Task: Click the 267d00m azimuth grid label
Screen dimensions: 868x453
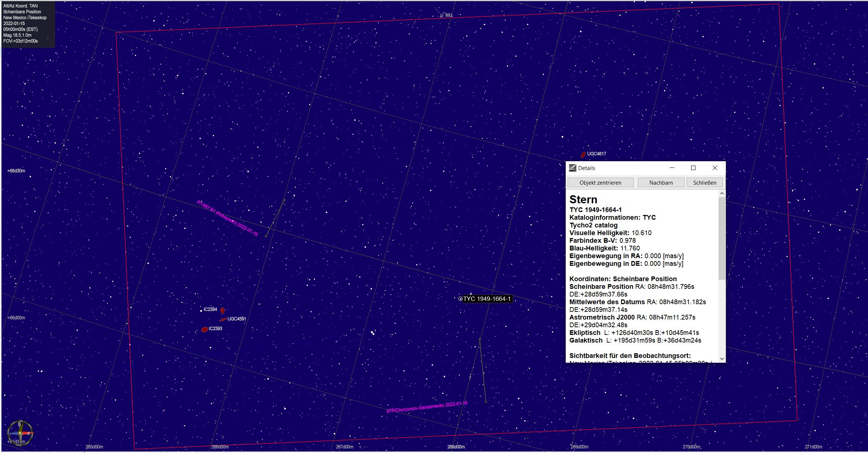Action: tap(345, 447)
